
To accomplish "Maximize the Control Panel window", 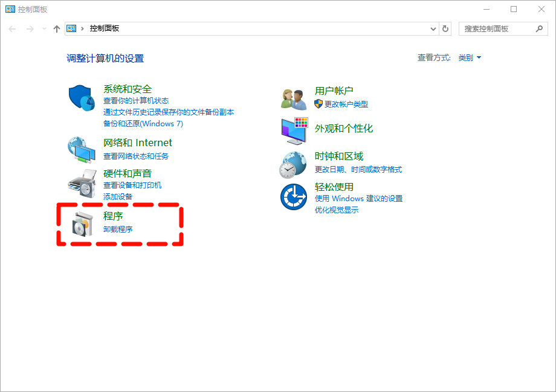I will coord(514,9).
